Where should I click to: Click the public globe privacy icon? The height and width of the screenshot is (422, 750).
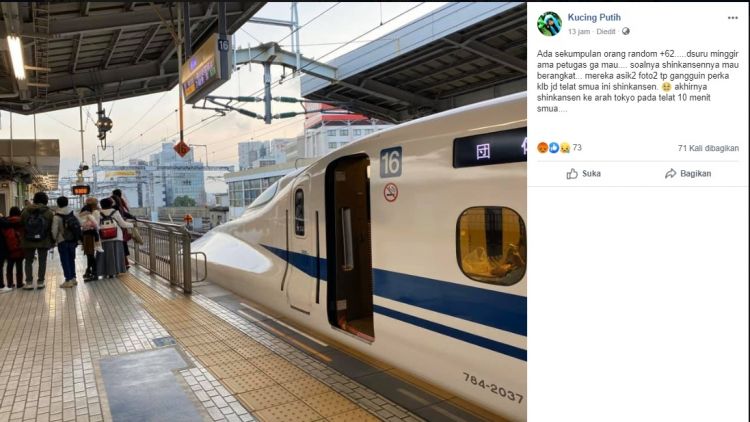pyautogui.click(x=626, y=32)
